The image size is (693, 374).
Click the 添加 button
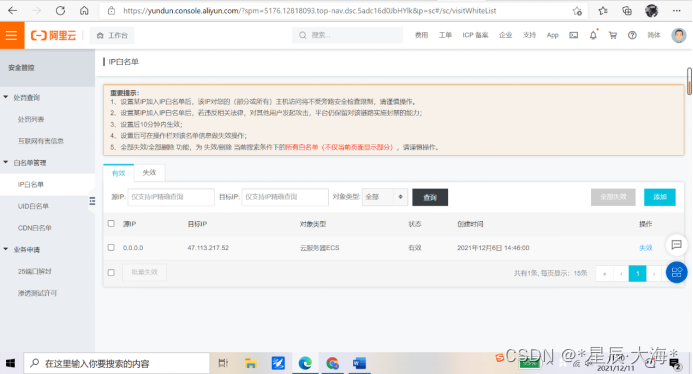659,197
